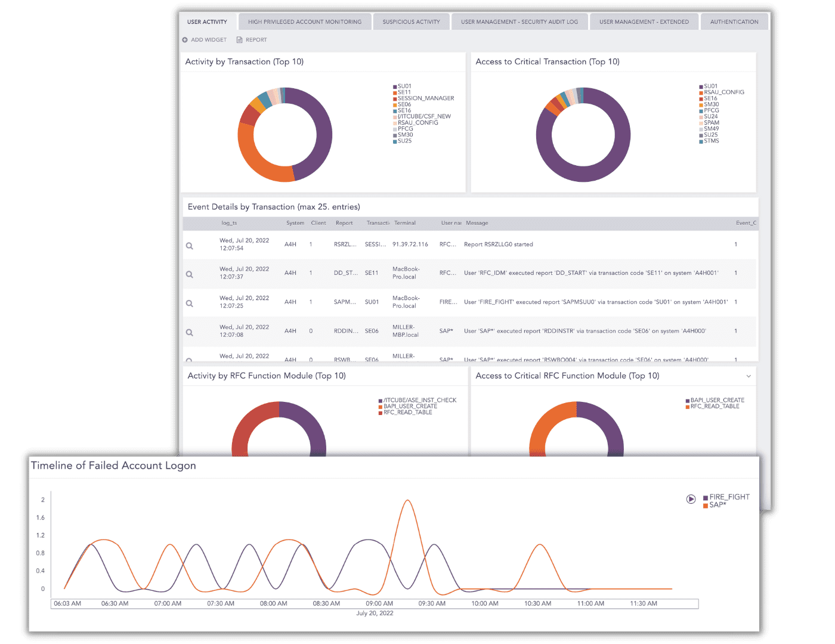Click the '10:30 AM' timeline axis label
835x644 pixels.
[x=537, y=603]
